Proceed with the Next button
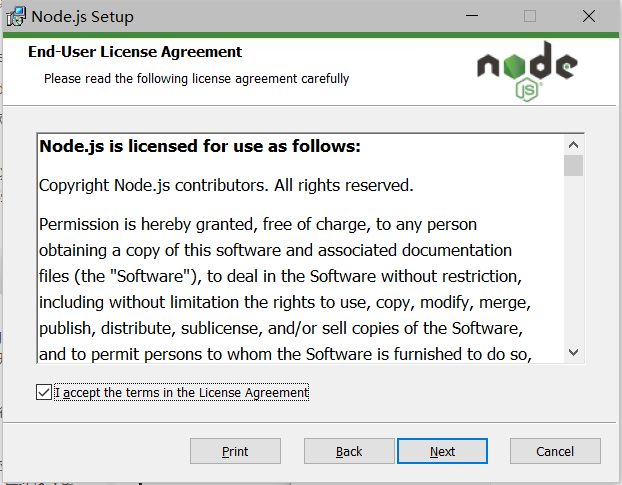The height and width of the screenshot is (485, 622). [x=442, y=451]
